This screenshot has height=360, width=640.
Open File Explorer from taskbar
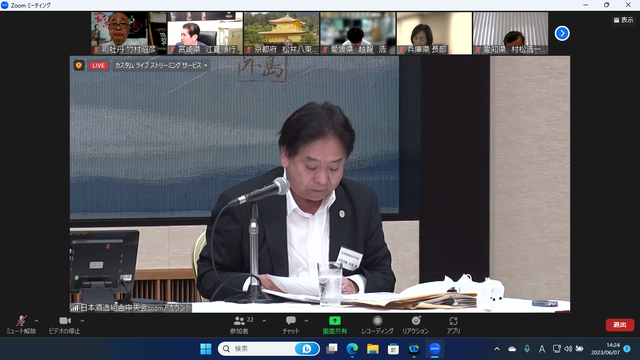(x=373, y=349)
